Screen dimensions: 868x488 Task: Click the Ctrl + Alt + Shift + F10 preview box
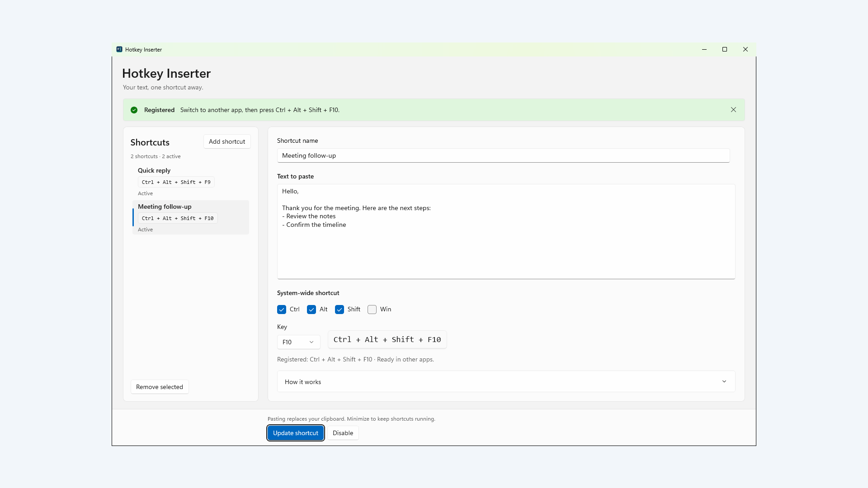[x=387, y=340]
